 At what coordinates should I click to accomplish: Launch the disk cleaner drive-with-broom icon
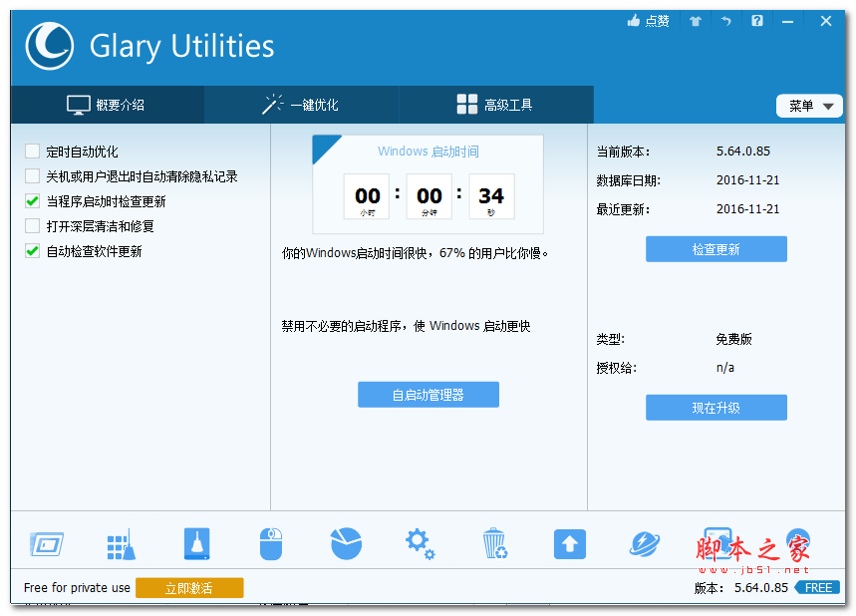196,544
